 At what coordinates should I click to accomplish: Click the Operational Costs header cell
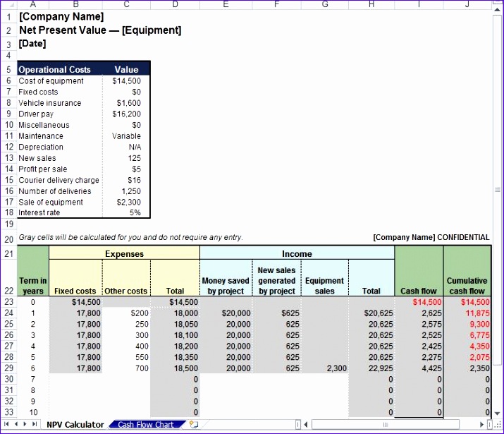click(x=60, y=69)
